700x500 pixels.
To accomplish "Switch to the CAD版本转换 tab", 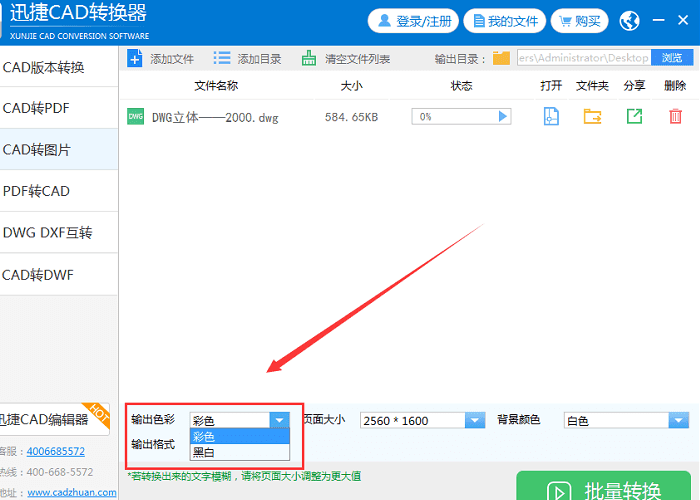I will click(x=59, y=67).
